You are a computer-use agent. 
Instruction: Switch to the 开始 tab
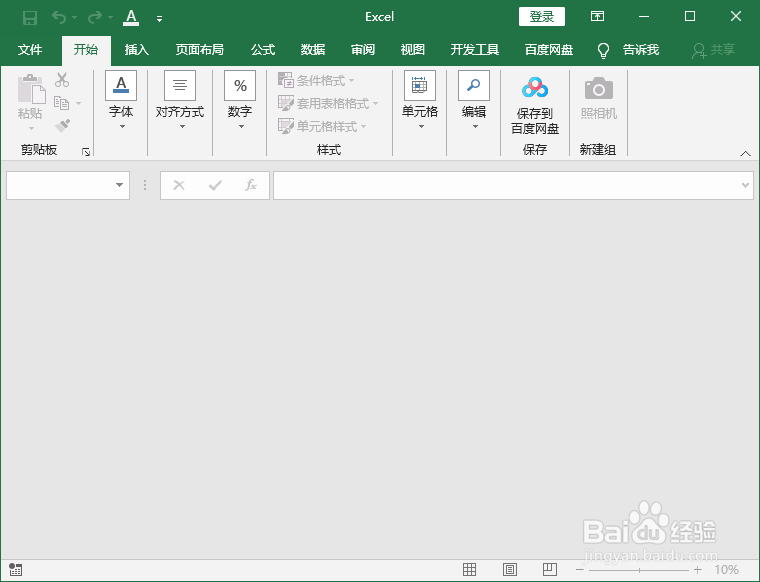tap(86, 49)
